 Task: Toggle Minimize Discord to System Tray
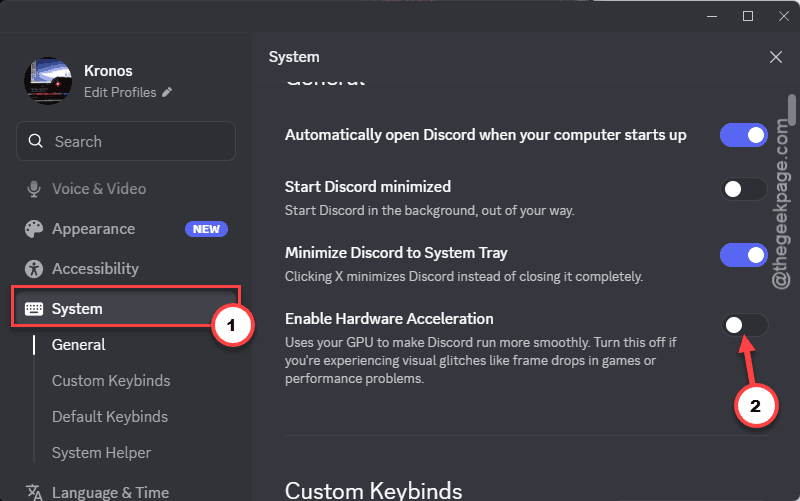(743, 255)
